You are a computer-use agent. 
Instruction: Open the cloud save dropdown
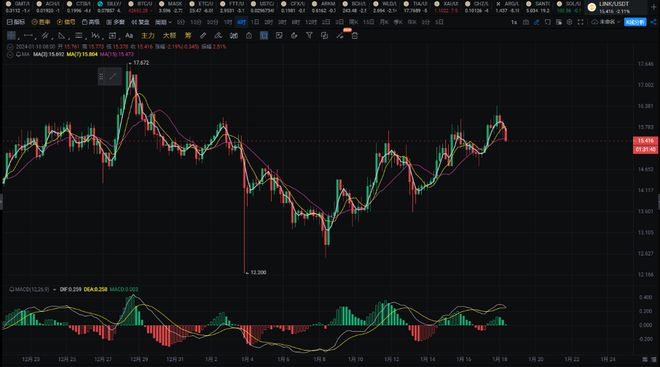click(x=606, y=22)
